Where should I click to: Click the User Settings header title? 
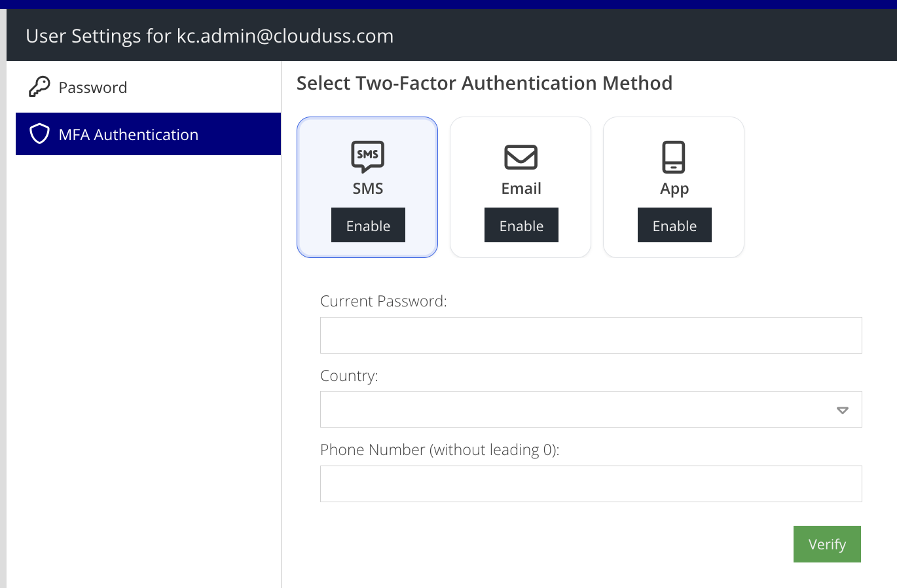pyautogui.click(x=210, y=36)
